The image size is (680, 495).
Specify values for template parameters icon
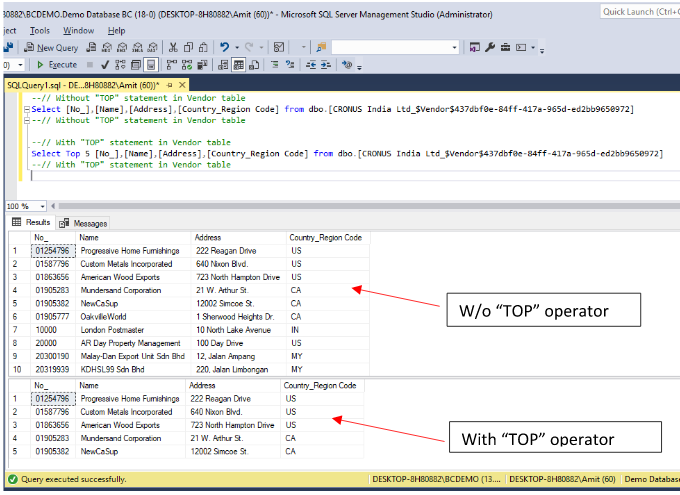tap(347, 65)
